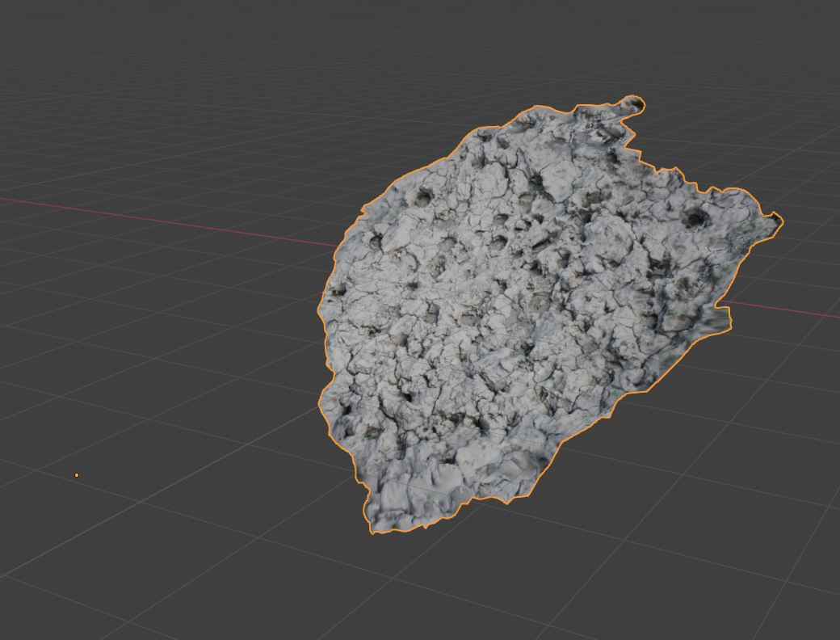This screenshot has width=840, height=640.
Task: Deselect by clicking empty upper-left grid area
Action: coord(121,81)
